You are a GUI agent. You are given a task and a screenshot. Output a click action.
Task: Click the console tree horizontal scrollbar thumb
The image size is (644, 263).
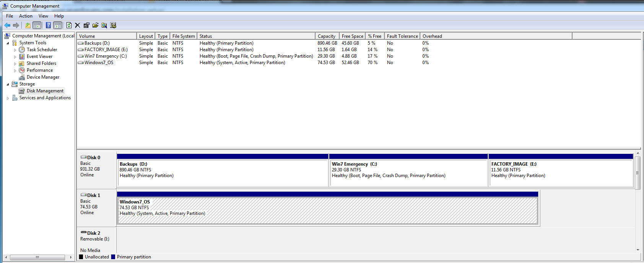(37, 257)
